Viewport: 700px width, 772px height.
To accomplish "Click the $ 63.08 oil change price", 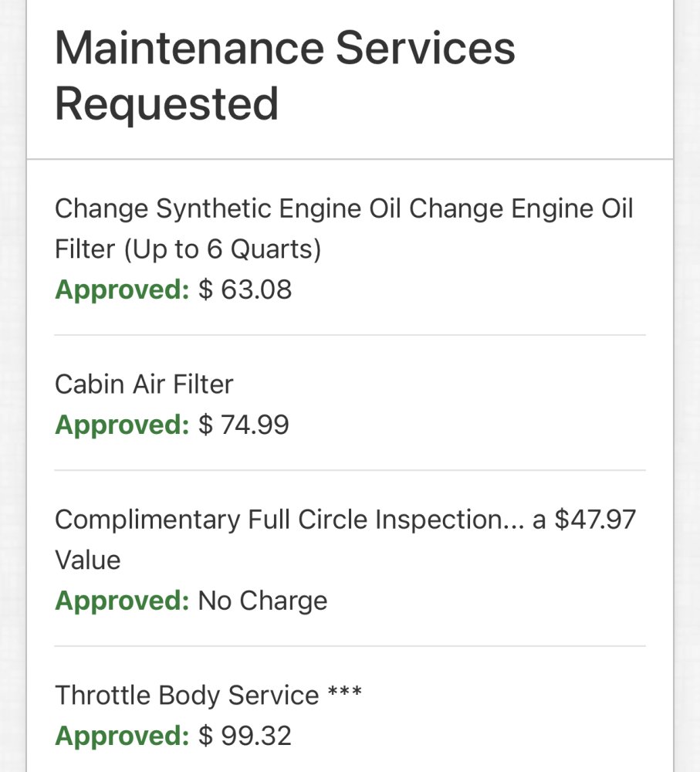I will (x=245, y=290).
